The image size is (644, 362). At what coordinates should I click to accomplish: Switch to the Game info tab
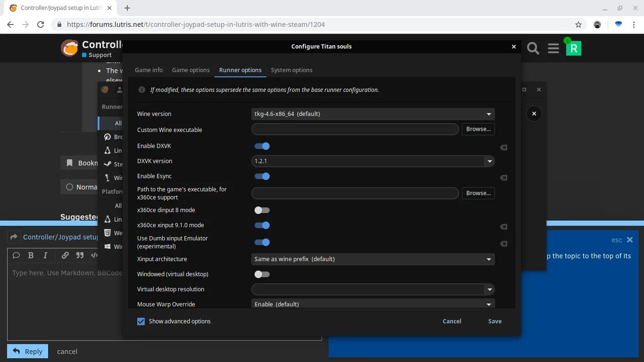[149, 70]
